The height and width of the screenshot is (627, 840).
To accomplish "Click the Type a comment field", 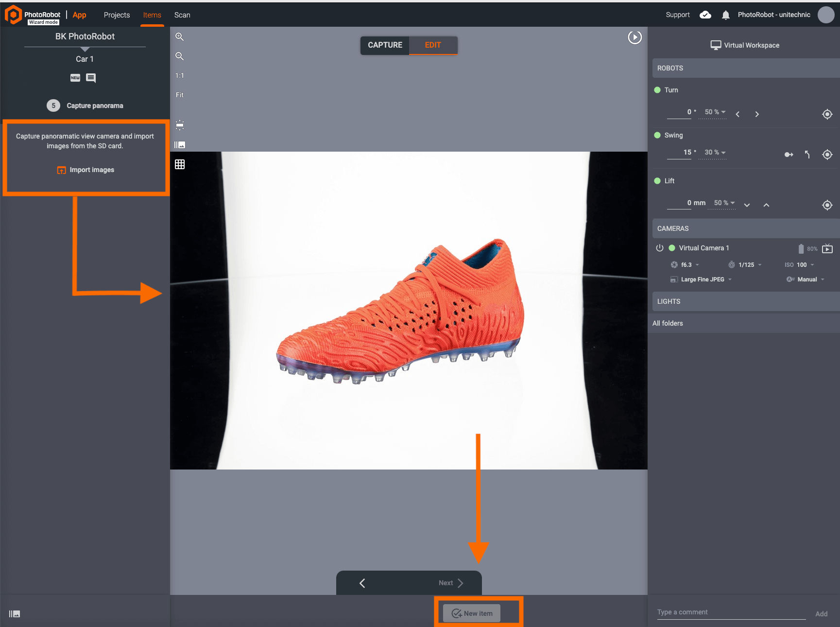I will tap(730, 612).
